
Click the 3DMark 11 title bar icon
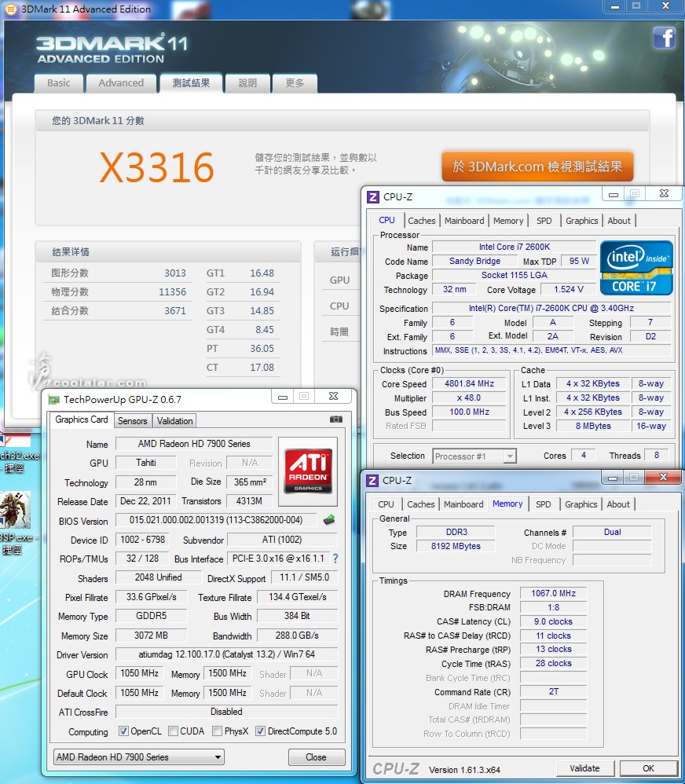pyautogui.click(x=10, y=9)
